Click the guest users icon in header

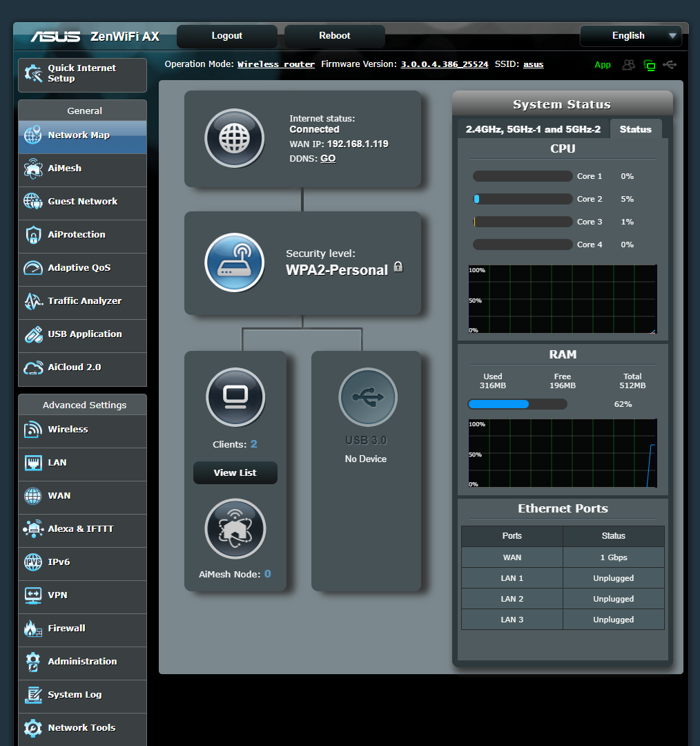coord(629,65)
